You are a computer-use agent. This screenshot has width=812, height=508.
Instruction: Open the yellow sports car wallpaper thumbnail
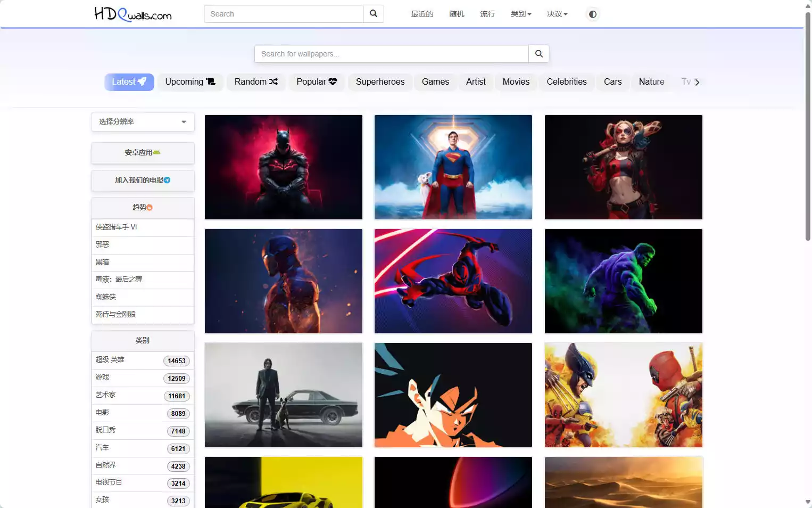(284, 482)
